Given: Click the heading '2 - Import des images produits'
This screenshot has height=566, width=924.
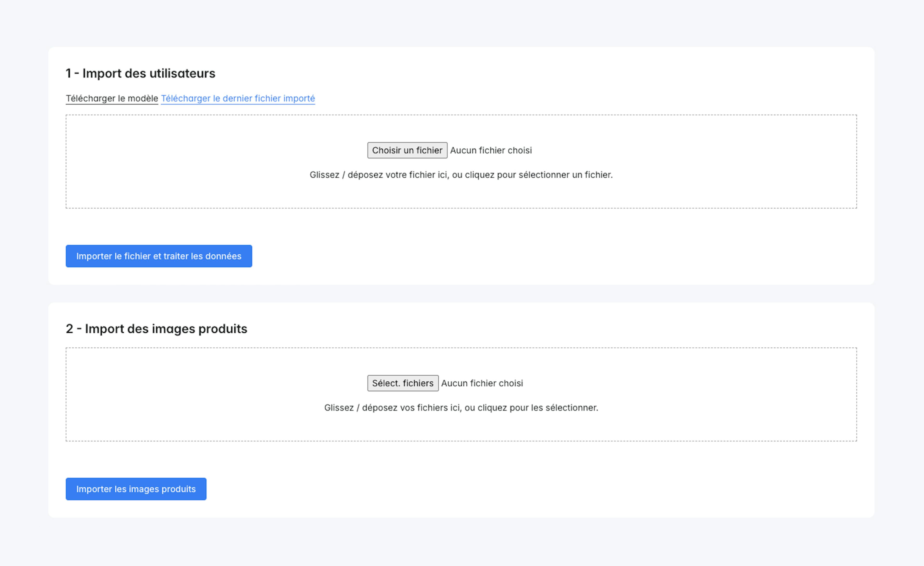Looking at the screenshot, I should click(156, 328).
